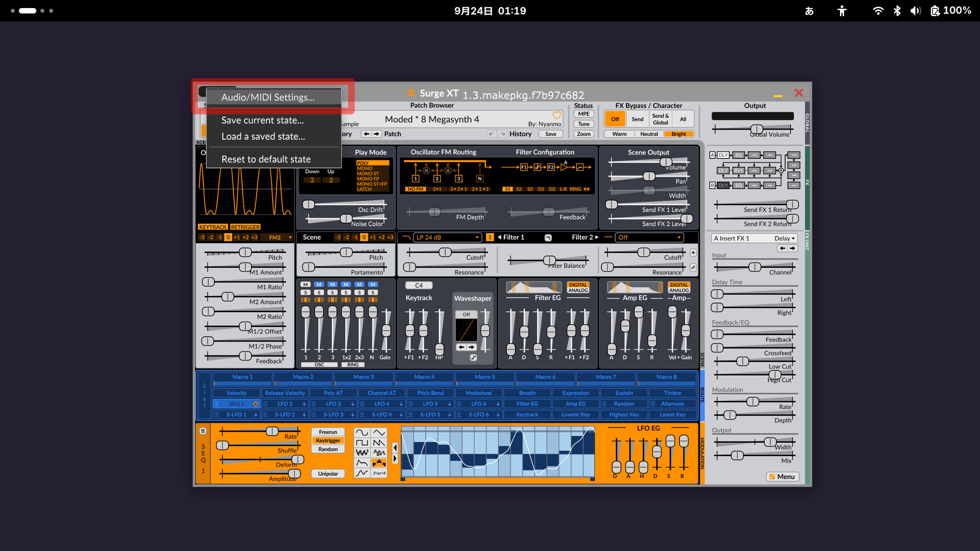Select the Velocity modulation source
The image size is (980, 551).
tap(236, 393)
